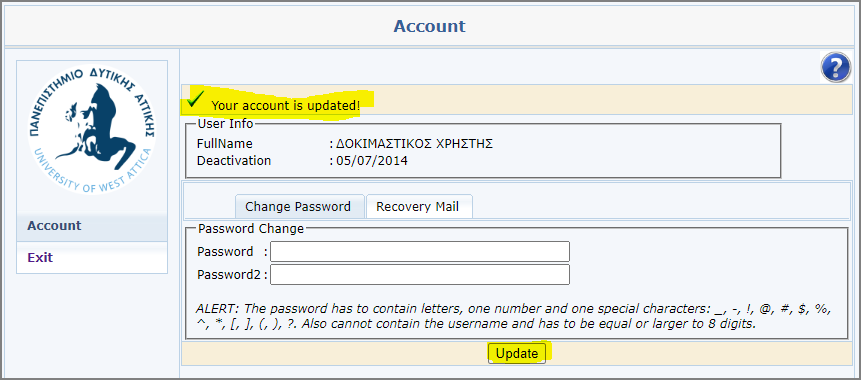The image size is (861, 380).
Task: Focus the Password2 confirmation field
Action: (420, 275)
